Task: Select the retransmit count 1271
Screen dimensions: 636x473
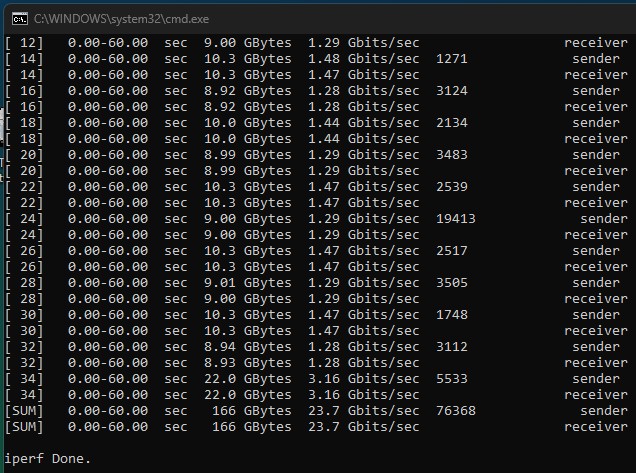Action: (x=452, y=59)
